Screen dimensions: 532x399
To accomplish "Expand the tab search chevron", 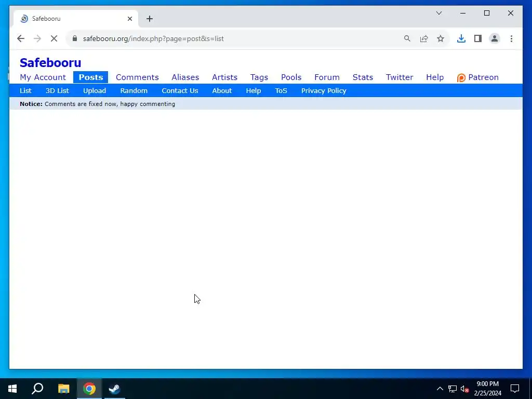I will 438,13.
